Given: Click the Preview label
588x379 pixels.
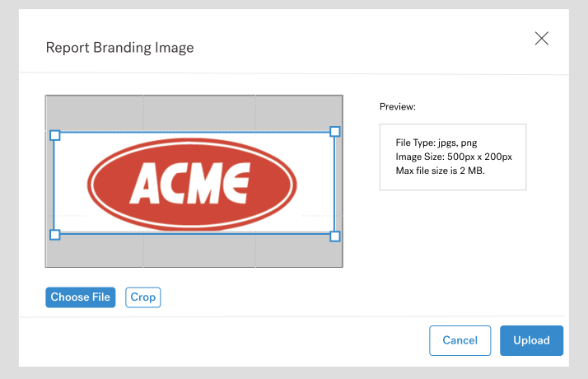Looking at the screenshot, I should [398, 107].
